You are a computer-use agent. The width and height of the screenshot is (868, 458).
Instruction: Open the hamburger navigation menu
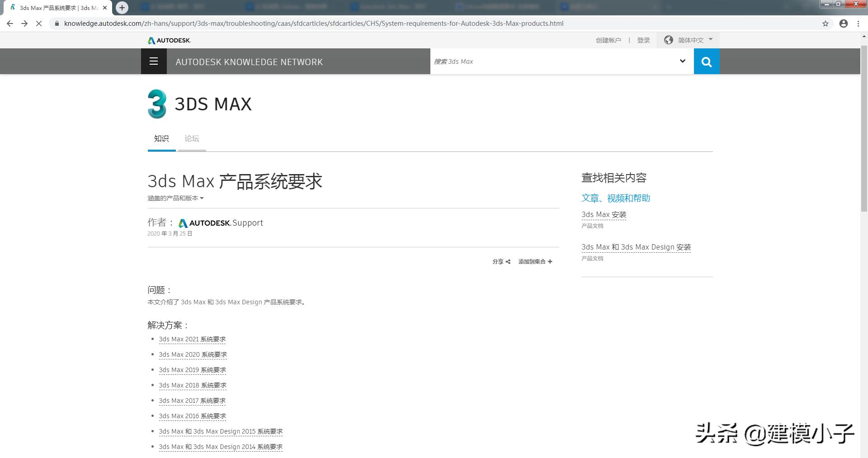154,61
